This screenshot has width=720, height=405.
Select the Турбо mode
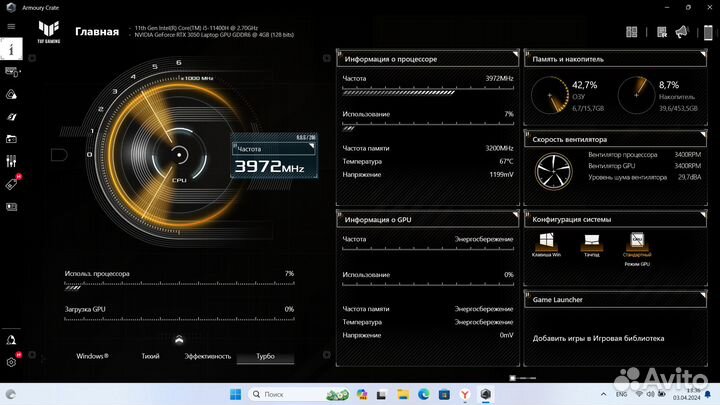pos(265,356)
